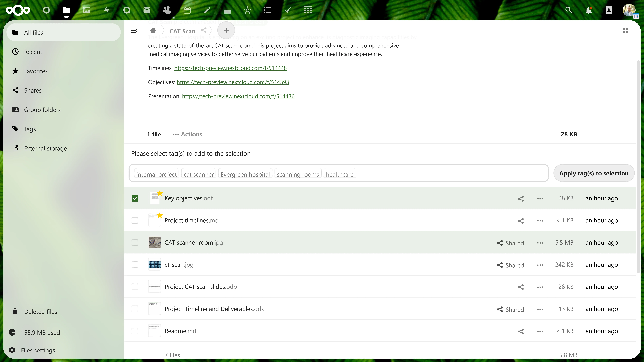Select CAT scanner room.jpg checkbox
This screenshot has height=362, width=644.
coord(135,243)
